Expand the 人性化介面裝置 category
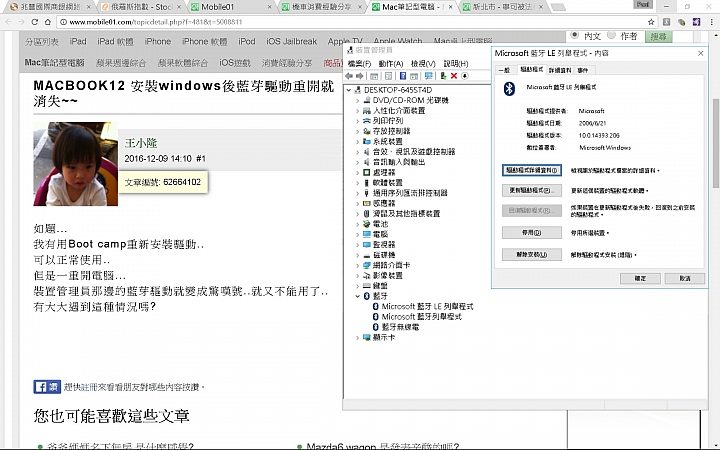This screenshot has height=450, width=720. tap(357, 111)
